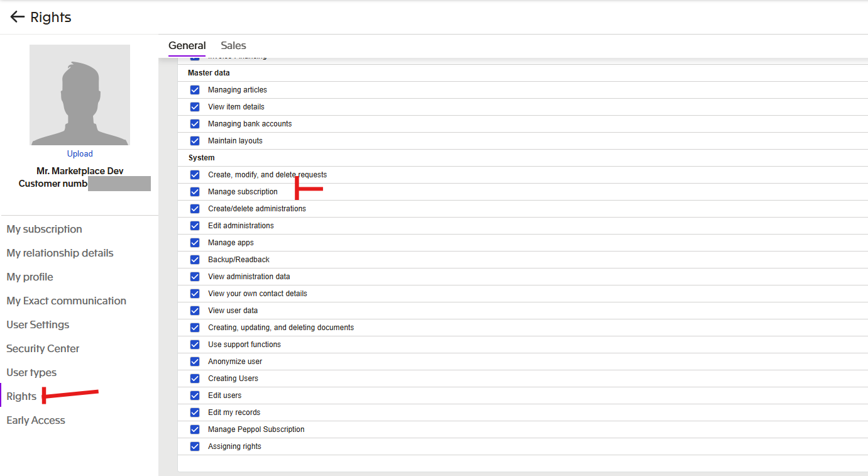Toggle Manage Peppol Subscription checkbox
This screenshot has height=476, width=868.
pyautogui.click(x=195, y=429)
